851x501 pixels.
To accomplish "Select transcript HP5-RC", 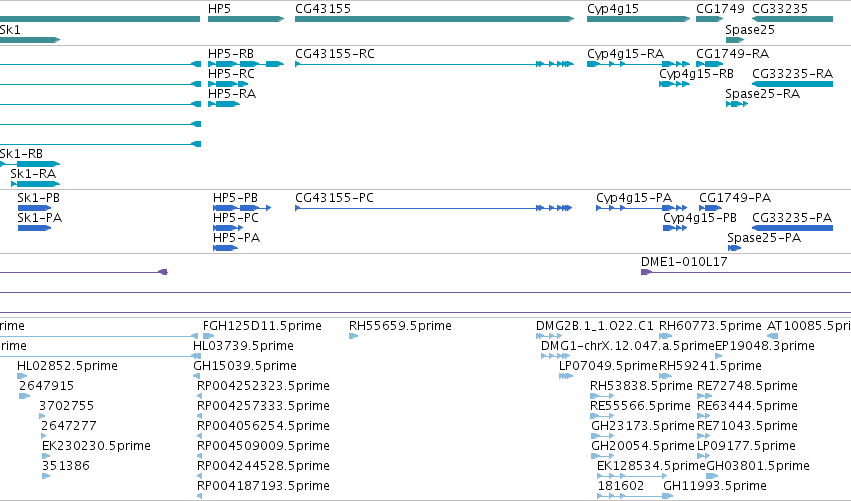I will pyautogui.click(x=228, y=84).
